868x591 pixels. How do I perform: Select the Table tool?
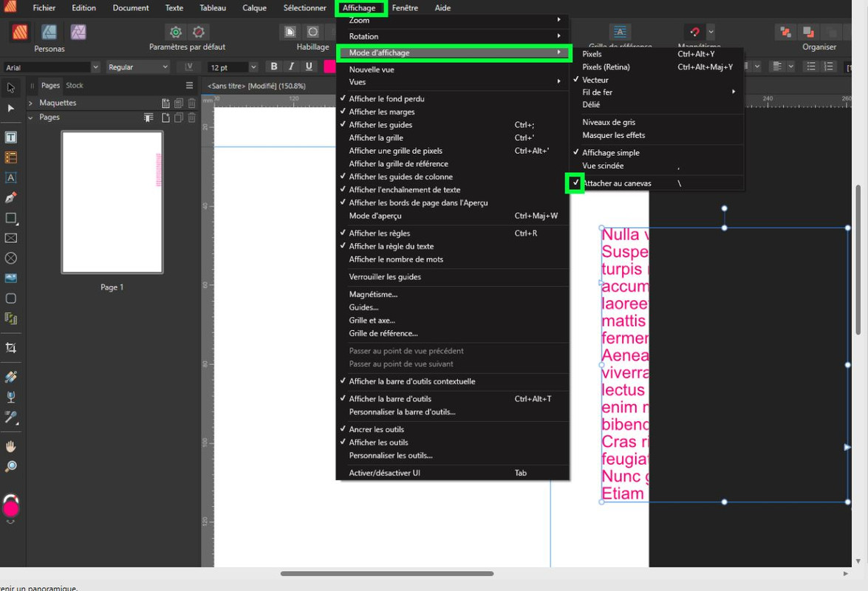[10, 157]
